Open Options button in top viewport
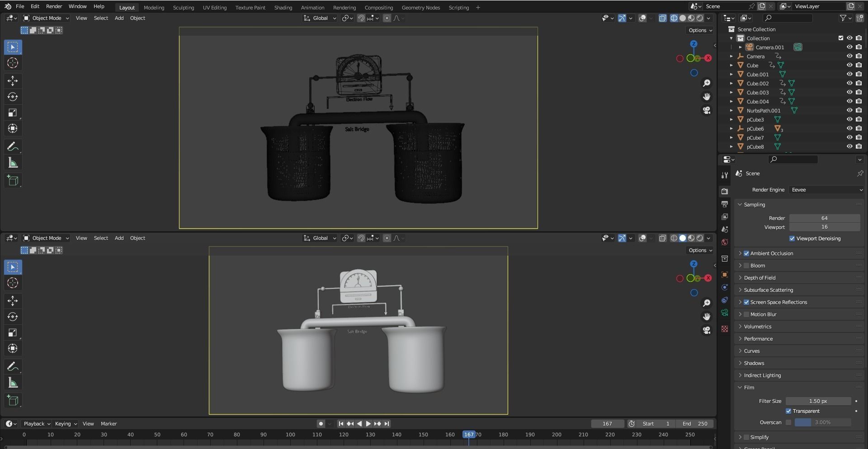 pyautogui.click(x=700, y=30)
